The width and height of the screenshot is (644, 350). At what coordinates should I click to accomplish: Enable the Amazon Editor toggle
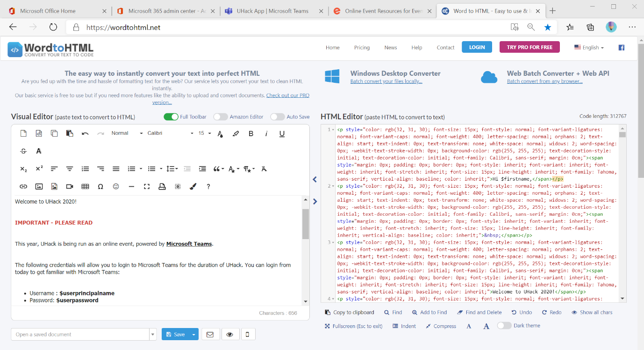coord(221,117)
